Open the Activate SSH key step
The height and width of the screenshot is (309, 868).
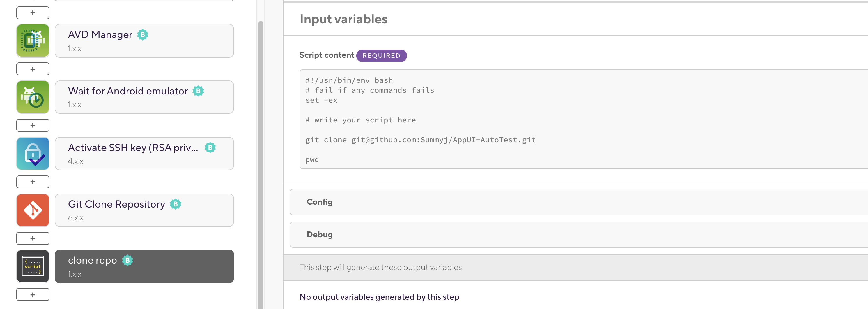tap(144, 154)
